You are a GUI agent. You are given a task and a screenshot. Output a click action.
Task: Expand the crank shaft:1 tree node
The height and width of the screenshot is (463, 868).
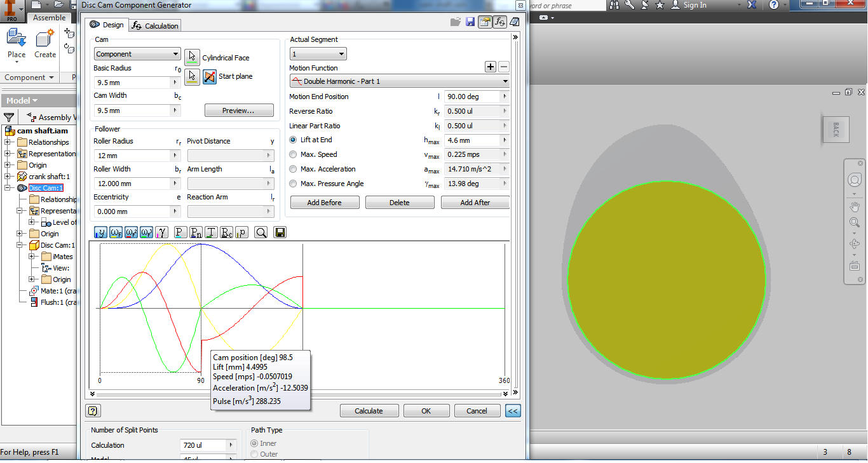click(x=8, y=177)
